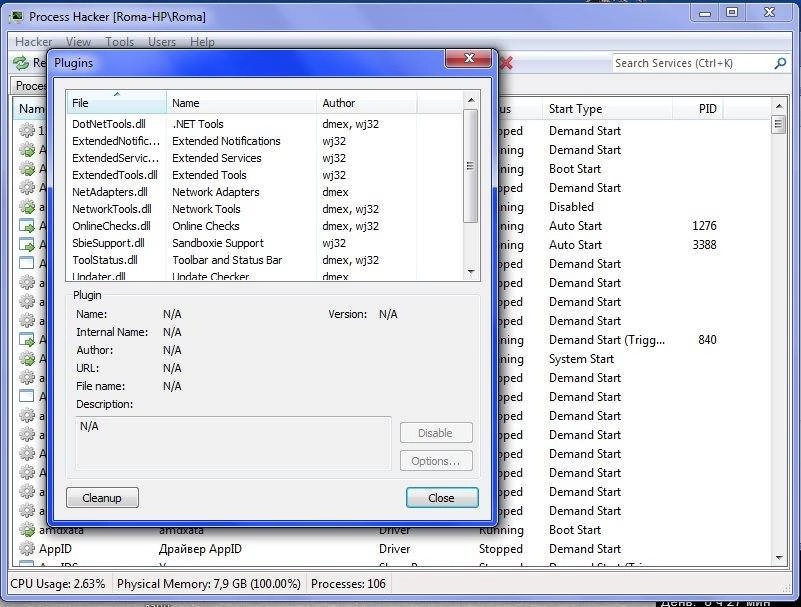Click plugin list scroll down arrow
This screenshot has width=801, height=607.
click(x=471, y=272)
